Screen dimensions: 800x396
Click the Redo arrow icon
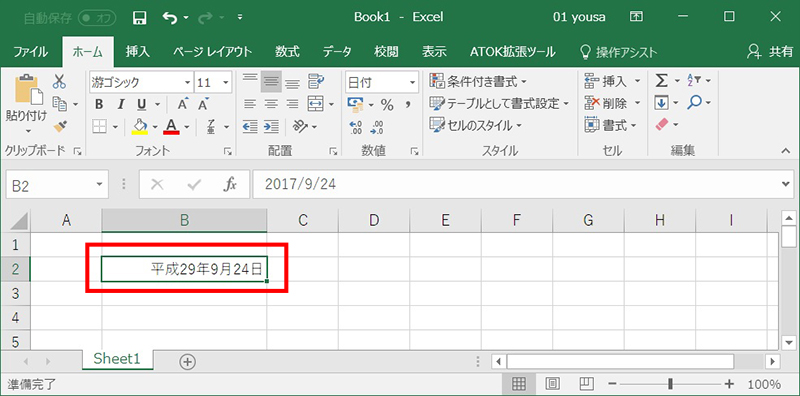click(206, 18)
